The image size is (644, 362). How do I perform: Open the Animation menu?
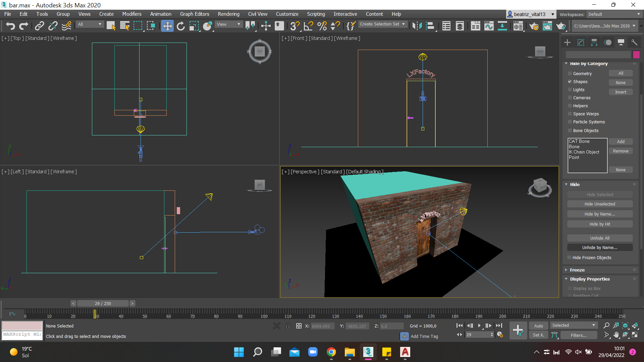tap(161, 14)
